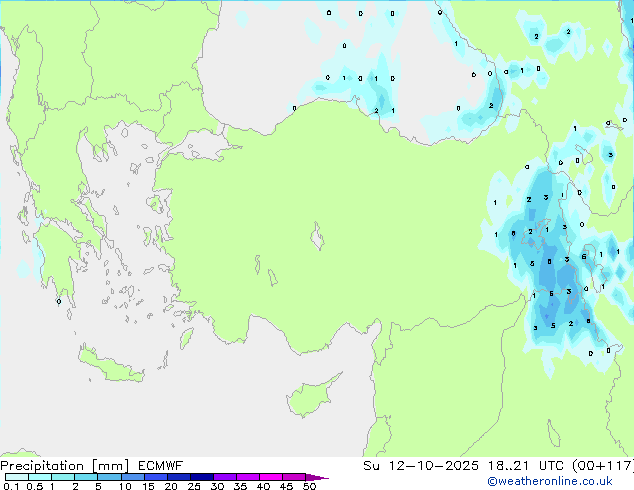Screen dimensions: 634x490
Task: Click the '30' legend scale label
Action: (x=217, y=486)
